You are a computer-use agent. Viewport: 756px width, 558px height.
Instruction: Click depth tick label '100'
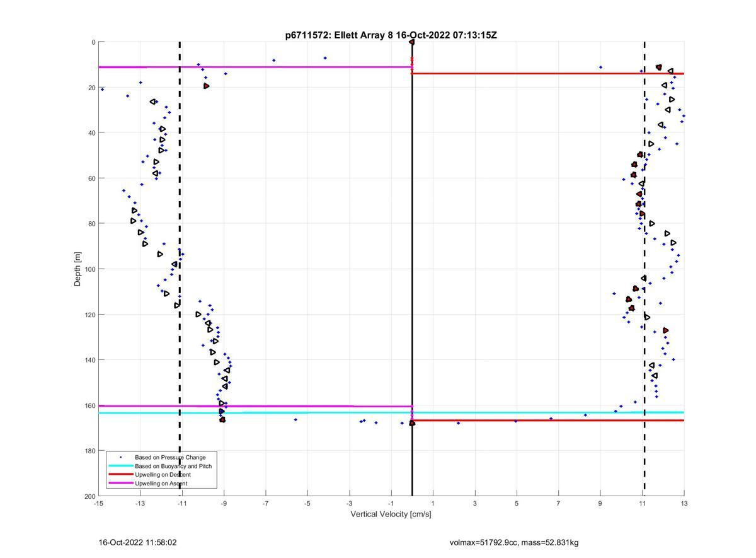pyautogui.click(x=89, y=269)
